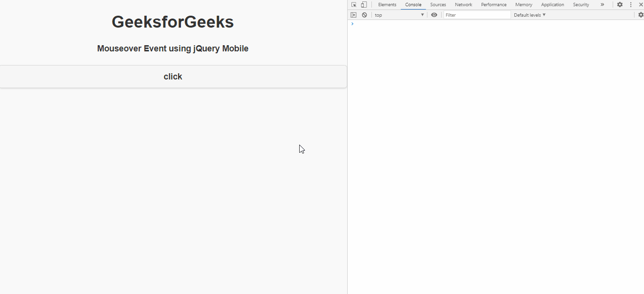
Task: Activate element inspection mode
Action: pos(353,4)
